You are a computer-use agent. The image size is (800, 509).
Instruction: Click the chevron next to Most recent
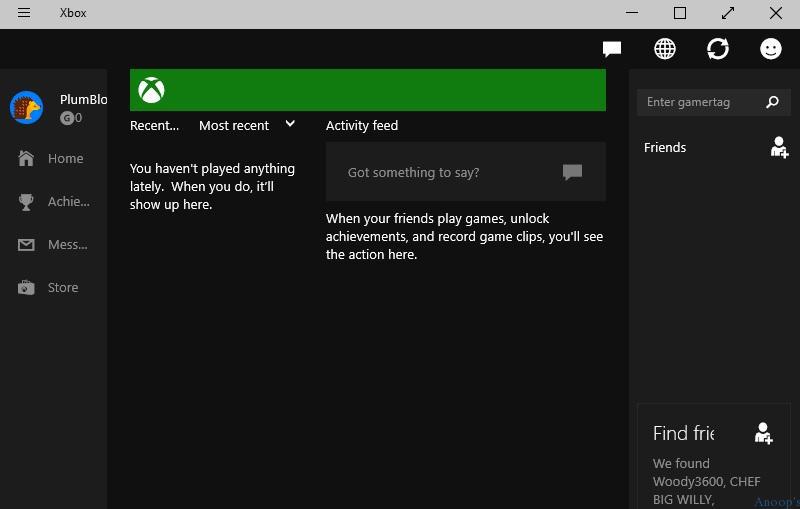[x=290, y=124]
